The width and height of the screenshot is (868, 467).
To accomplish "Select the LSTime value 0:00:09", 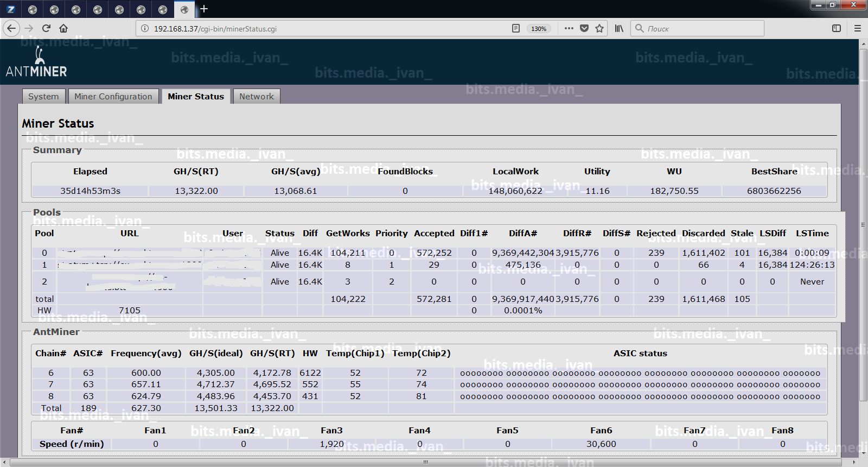I will tap(812, 253).
